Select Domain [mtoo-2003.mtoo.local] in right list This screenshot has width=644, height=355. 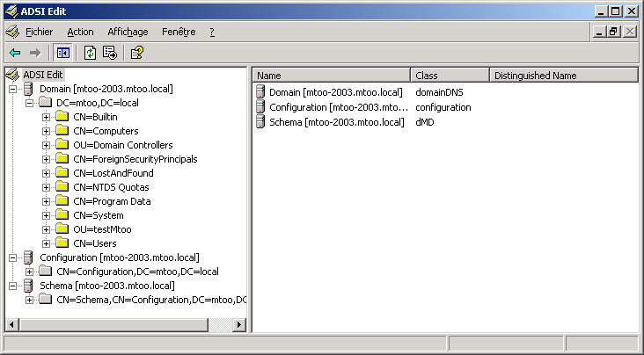(335, 92)
